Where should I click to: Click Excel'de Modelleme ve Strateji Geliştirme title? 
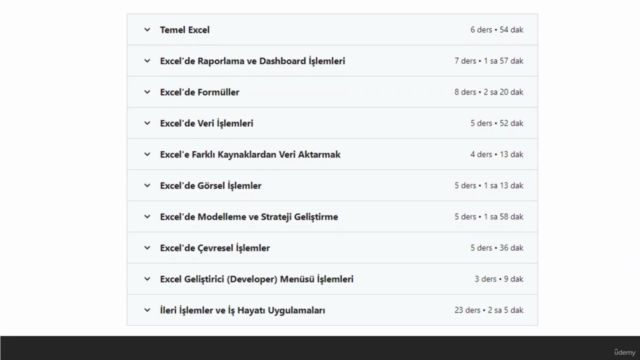click(249, 217)
